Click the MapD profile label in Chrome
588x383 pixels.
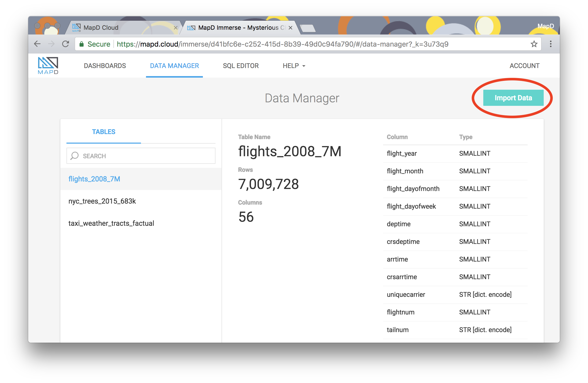point(545,26)
